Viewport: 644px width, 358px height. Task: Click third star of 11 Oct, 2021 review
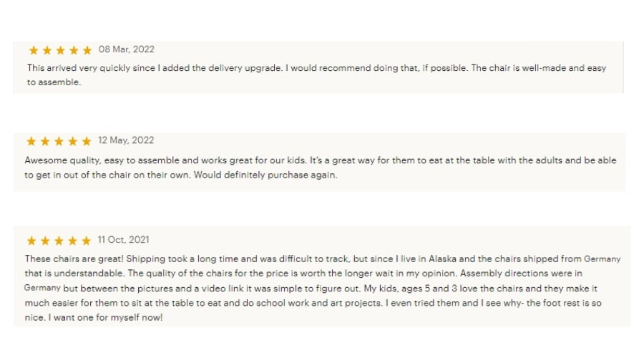tap(59, 241)
